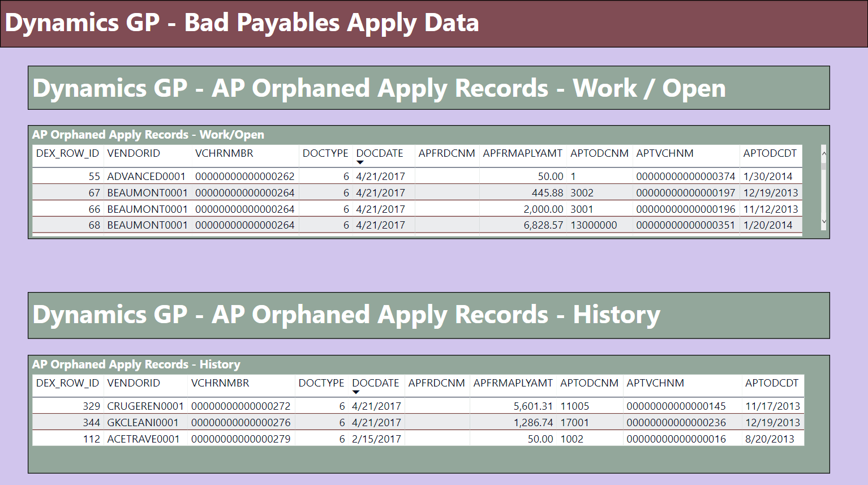
Task: Click the sort arrow under DOCDATE in Work/Open table
Action: tap(360, 163)
